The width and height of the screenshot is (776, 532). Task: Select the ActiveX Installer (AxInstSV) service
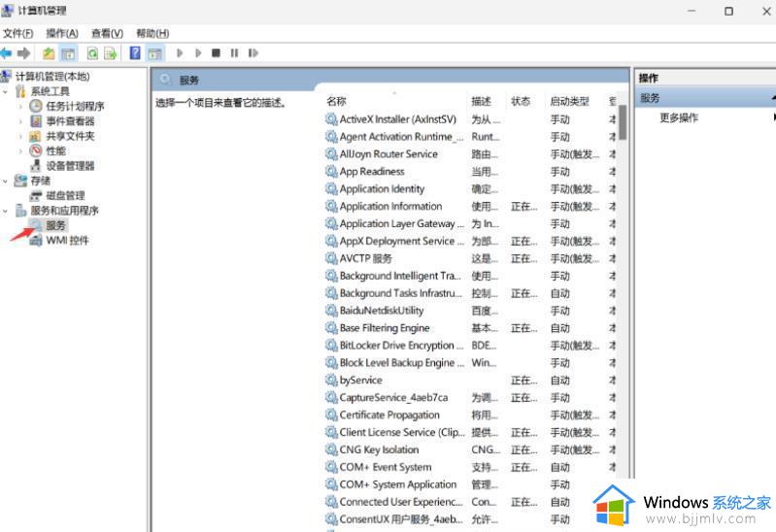pyautogui.click(x=398, y=119)
